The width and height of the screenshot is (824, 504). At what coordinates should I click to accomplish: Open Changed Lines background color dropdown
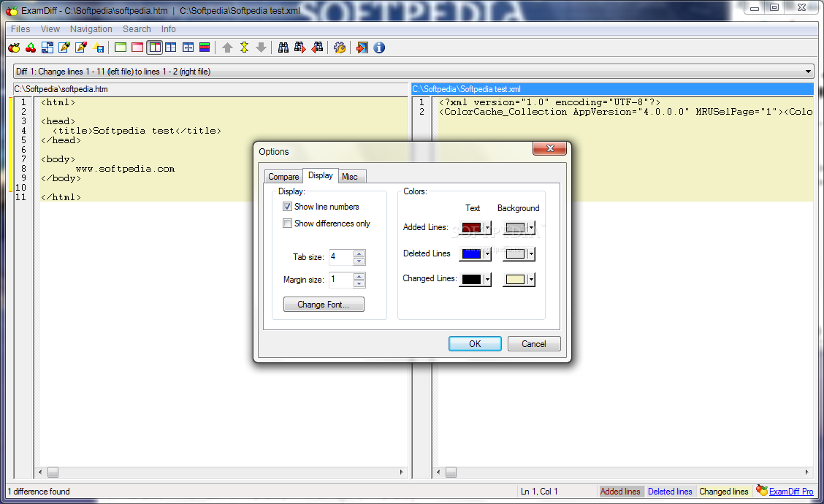531,279
